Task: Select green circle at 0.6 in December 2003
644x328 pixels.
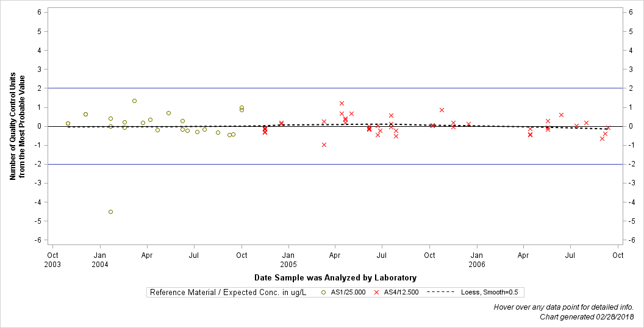Action: point(85,114)
